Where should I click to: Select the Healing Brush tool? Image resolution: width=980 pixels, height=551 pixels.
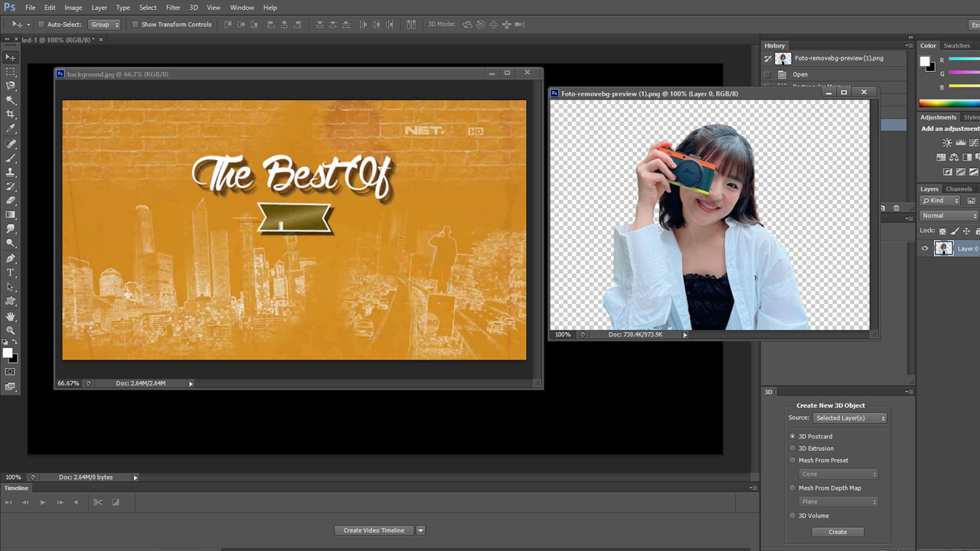click(10, 144)
